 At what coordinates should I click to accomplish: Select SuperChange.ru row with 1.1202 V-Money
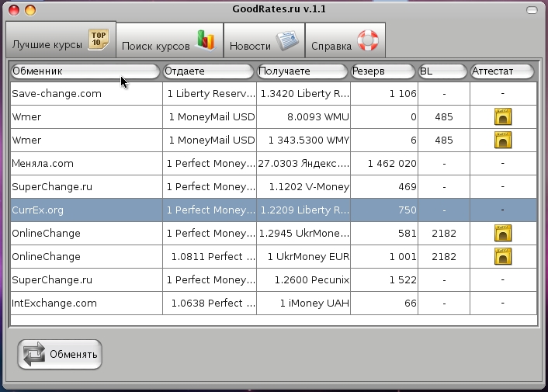tap(274, 186)
